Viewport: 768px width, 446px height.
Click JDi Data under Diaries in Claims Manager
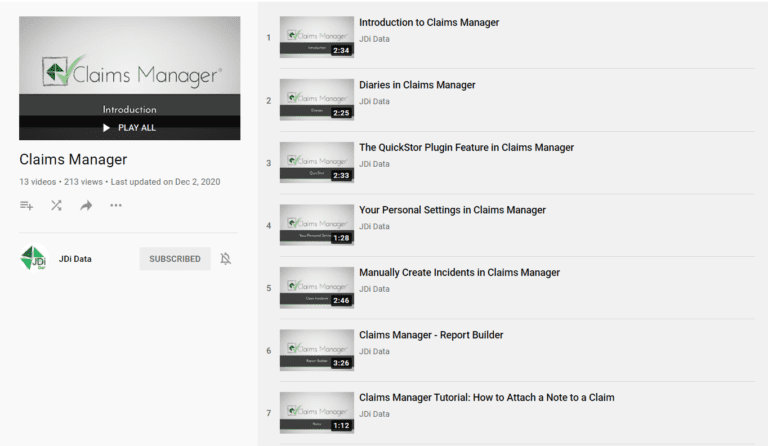(374, 102)
